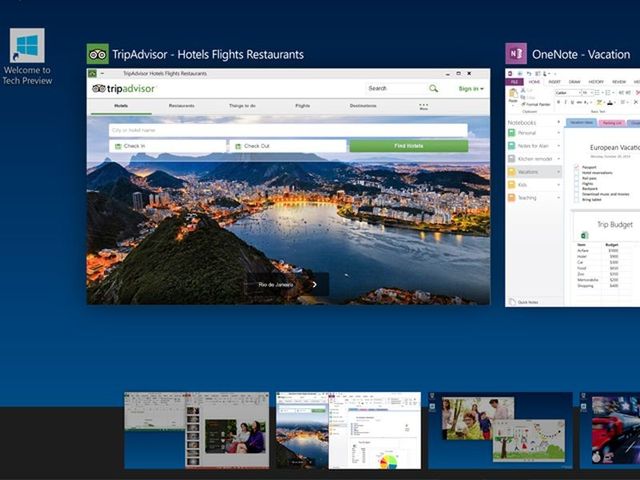Open the Check Out date picker
The height and width of the screenshot is (480, 640).
(x=288, y=146)
